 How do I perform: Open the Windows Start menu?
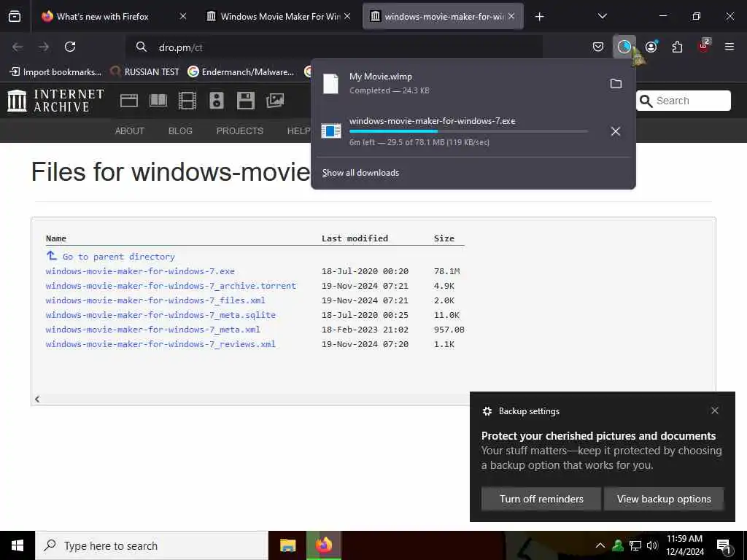[x=18, y=545]
